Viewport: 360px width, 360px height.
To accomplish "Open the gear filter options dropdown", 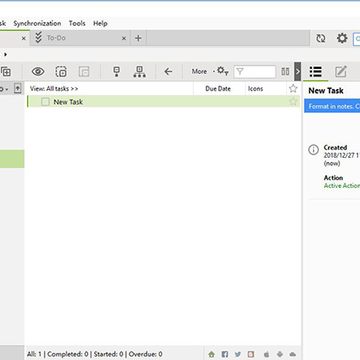I will click(x=223, y=71).
